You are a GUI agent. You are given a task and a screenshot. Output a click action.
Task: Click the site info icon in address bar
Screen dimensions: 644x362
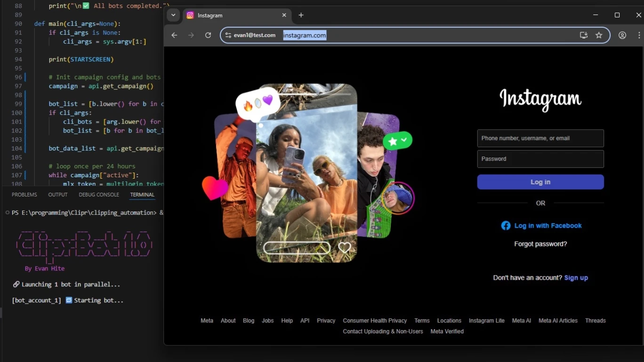228,35
